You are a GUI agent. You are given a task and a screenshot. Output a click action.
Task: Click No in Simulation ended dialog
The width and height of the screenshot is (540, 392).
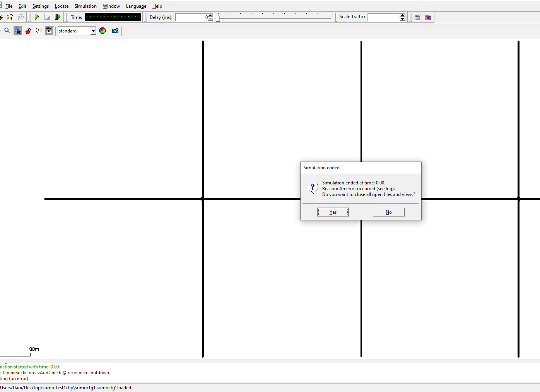[389, 212]
